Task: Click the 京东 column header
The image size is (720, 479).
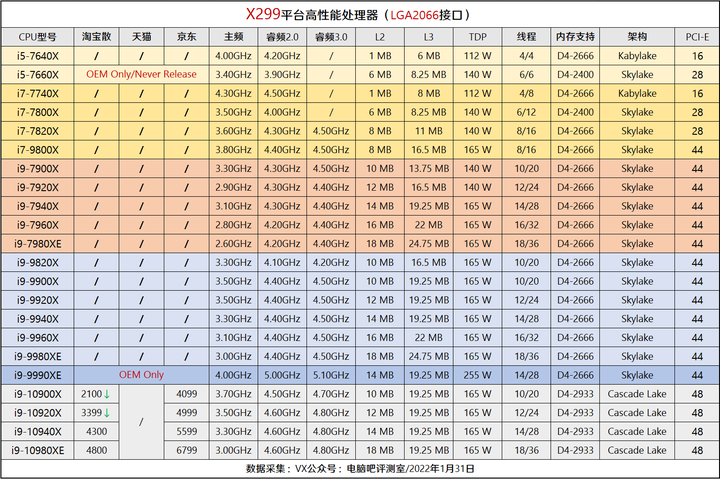Action: [x=186, y=37]
